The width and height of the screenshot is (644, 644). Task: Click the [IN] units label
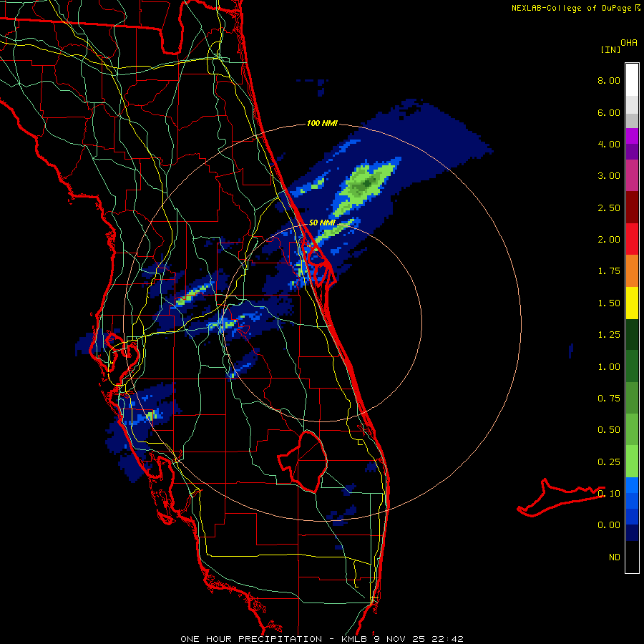click(x=610, y=49)
